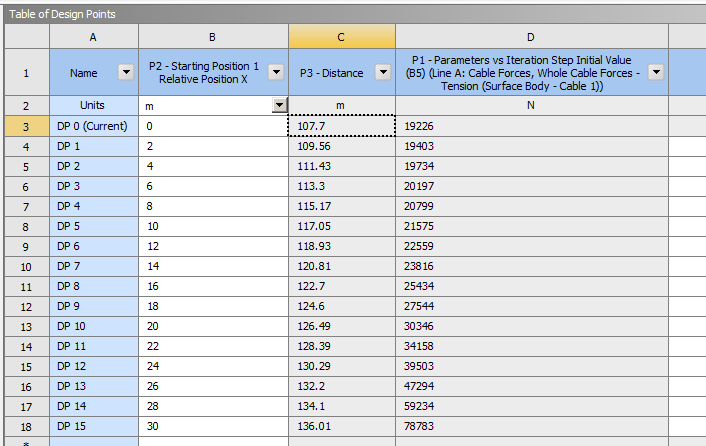Image resolution: width=706 pixels, height=446 pixels.
Task: Select distance cell 120.81
Action: (342, 266)
